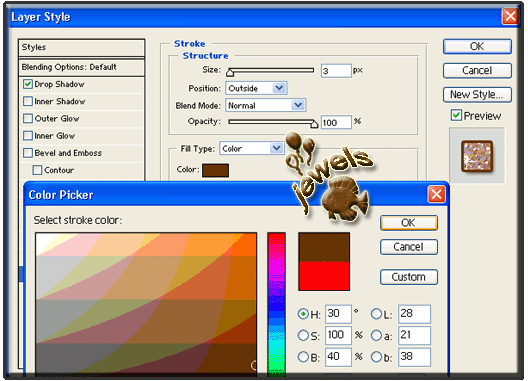Open the Fill Type dropdown
This screenshot has height=381, width=528.
point(252,148)
